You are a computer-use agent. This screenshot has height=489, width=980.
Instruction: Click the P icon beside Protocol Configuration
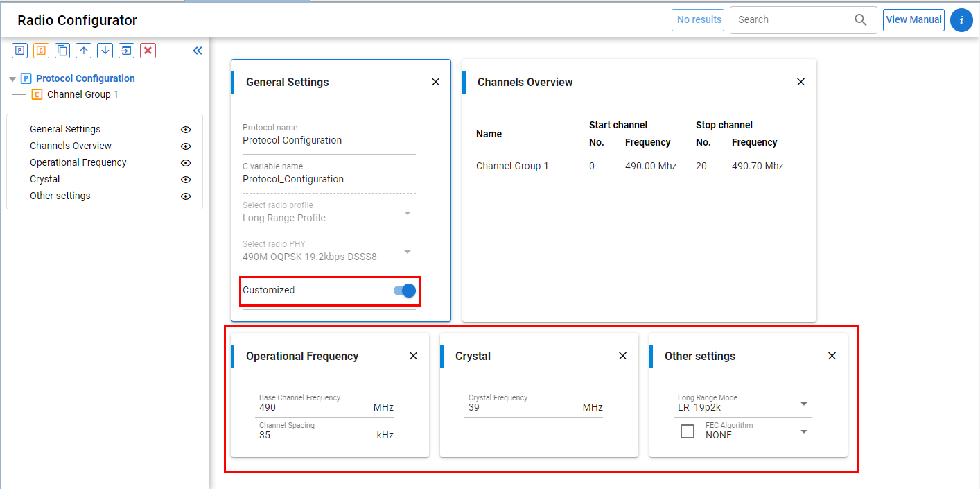pos(26,78)
